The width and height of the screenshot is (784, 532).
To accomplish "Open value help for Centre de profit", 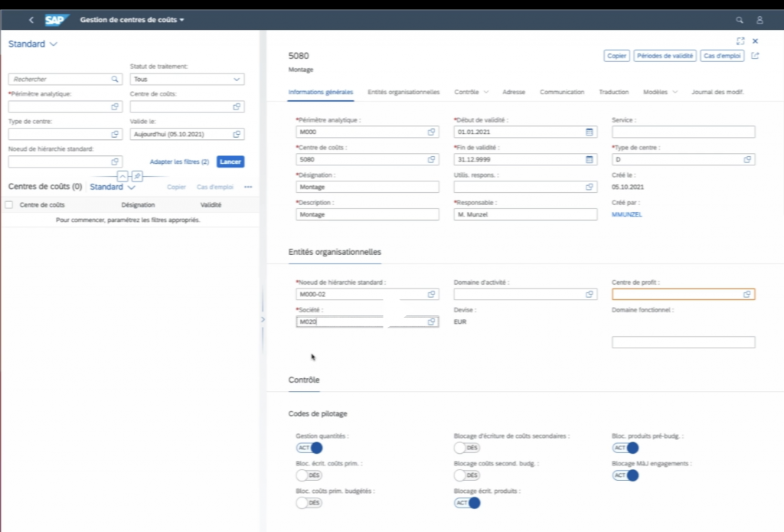I will pos(746,294).
